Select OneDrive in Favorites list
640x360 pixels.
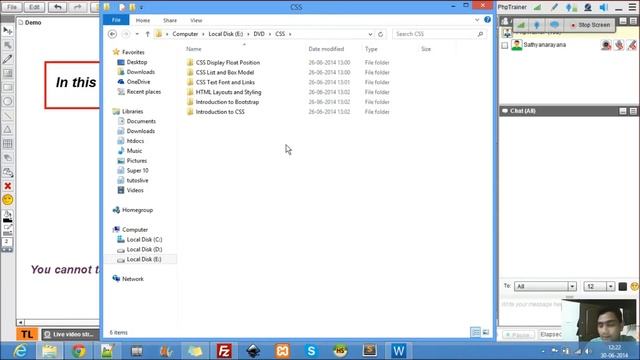coord(138,82)
